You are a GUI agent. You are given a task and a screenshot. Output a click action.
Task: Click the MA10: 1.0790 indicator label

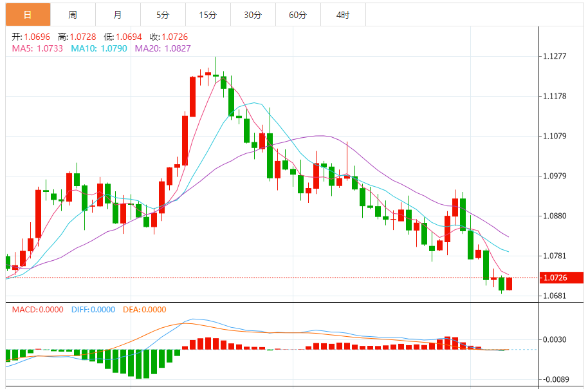(x=99, y=48)
